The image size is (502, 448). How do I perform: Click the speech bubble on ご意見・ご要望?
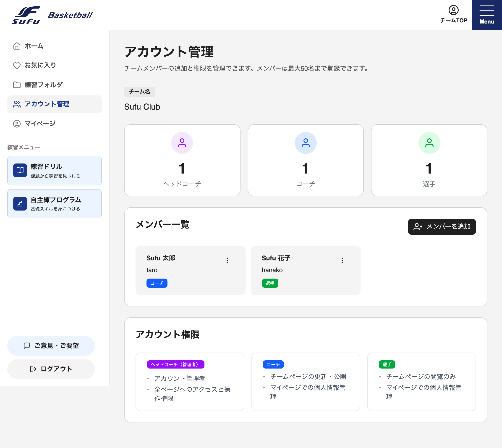(x=27, y=346)
